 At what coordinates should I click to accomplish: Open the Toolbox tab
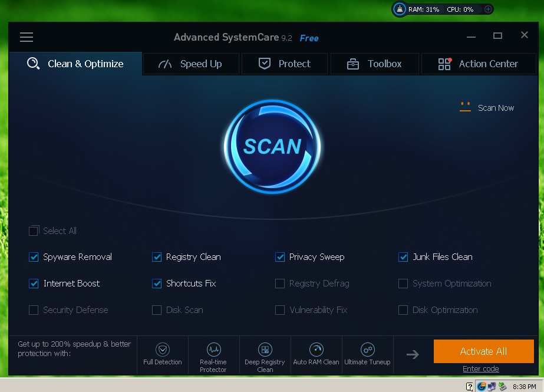tap(374, 64)
